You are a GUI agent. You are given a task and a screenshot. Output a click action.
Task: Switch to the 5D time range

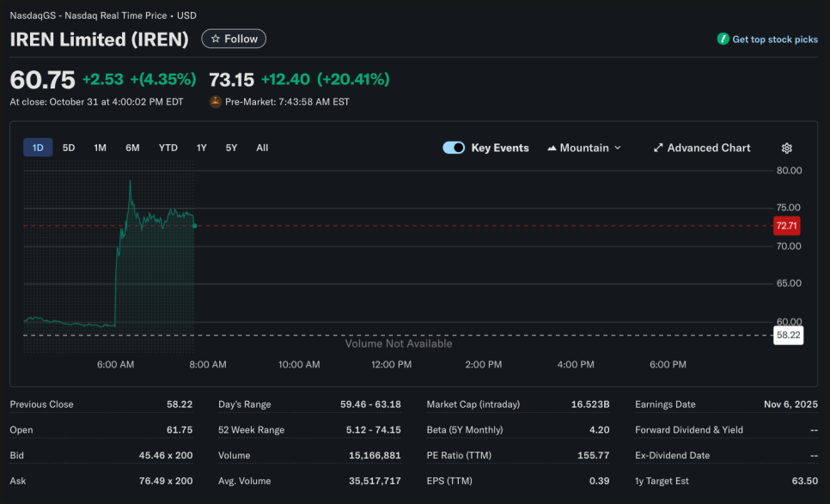(69, 148)
